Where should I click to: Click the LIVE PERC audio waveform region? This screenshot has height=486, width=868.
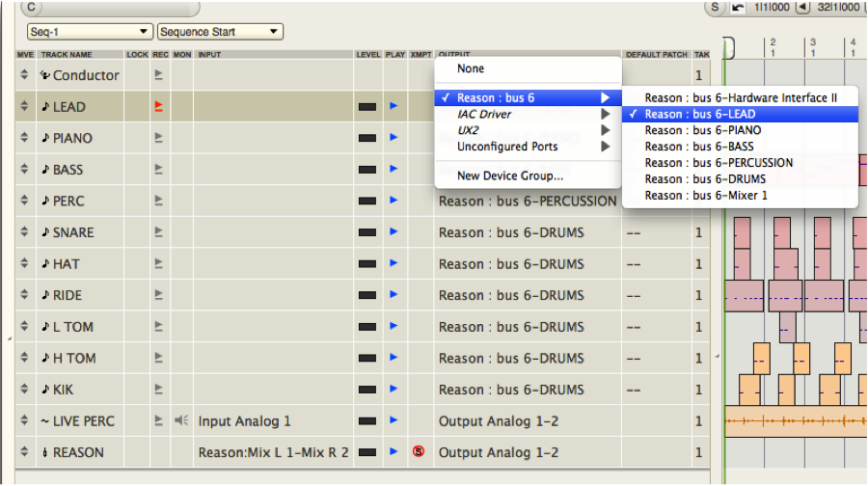click(x=795, y=421)
